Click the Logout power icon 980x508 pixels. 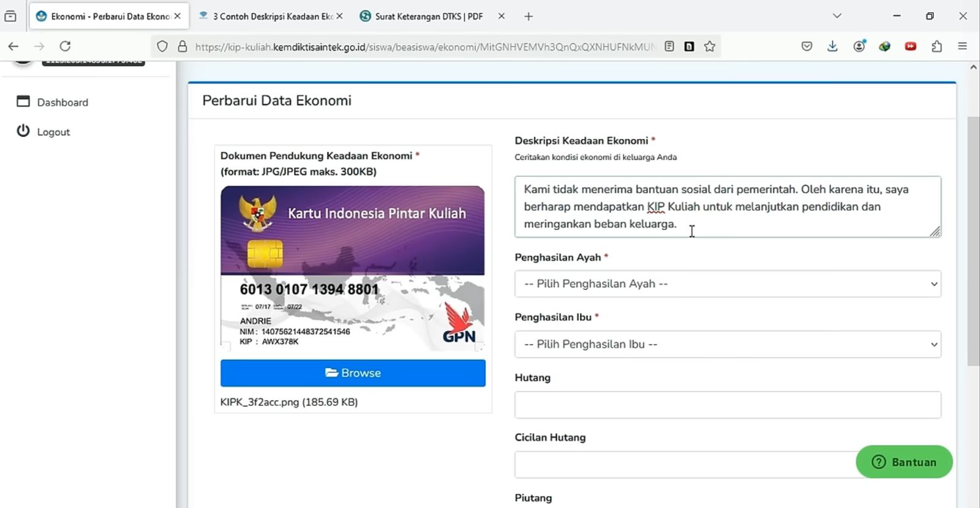pyautogui.click(x=23, y=131)
